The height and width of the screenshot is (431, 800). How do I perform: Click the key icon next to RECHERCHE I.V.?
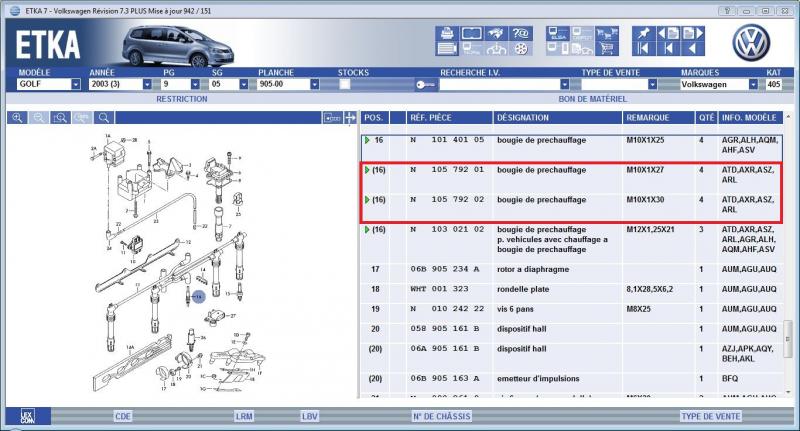426,85
